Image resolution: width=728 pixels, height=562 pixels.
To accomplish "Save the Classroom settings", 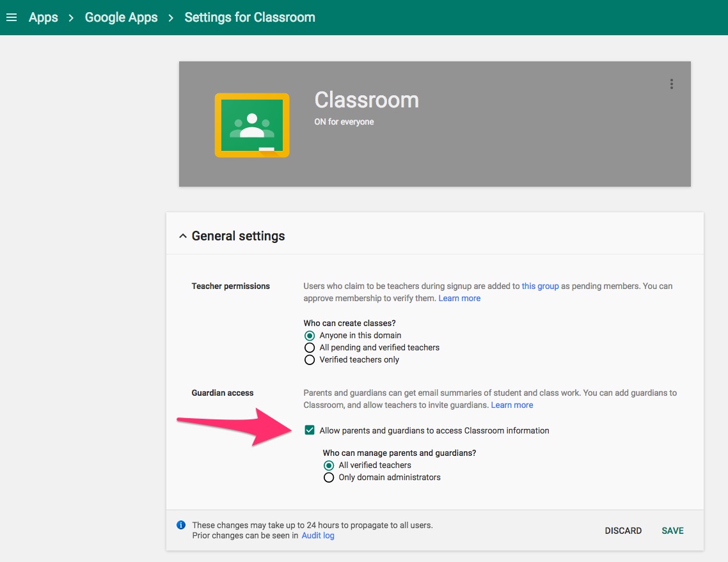I will pos(672,531).
